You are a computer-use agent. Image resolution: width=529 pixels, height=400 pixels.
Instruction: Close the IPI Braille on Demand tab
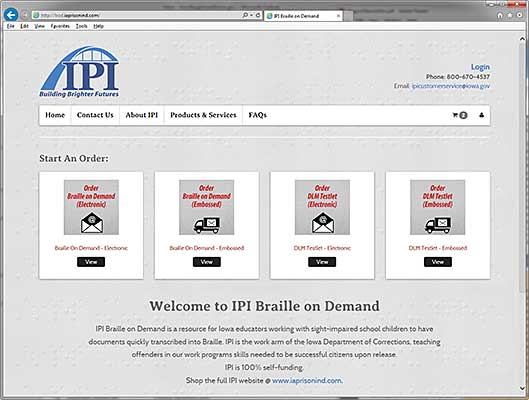point(338,16)
